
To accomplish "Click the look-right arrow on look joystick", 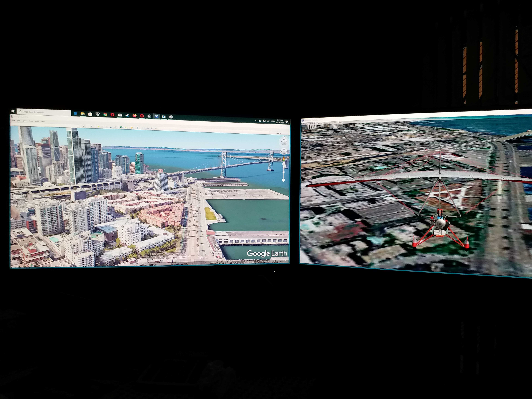I will point(286,142).
